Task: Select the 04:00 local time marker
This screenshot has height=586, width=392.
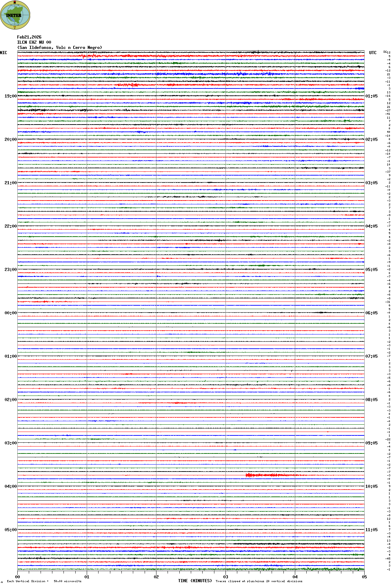Action: [x=10, y=486]
